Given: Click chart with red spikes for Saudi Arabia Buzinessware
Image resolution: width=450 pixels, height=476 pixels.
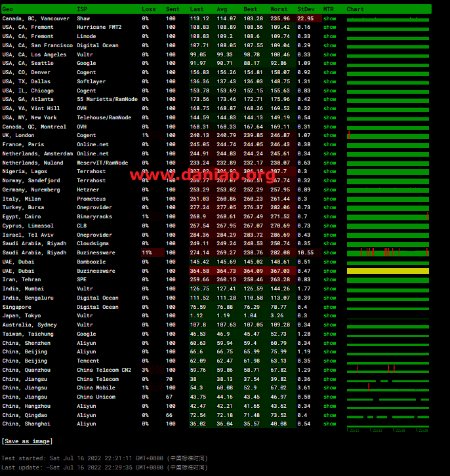Looking at the screenshot, I should [388, 252].
